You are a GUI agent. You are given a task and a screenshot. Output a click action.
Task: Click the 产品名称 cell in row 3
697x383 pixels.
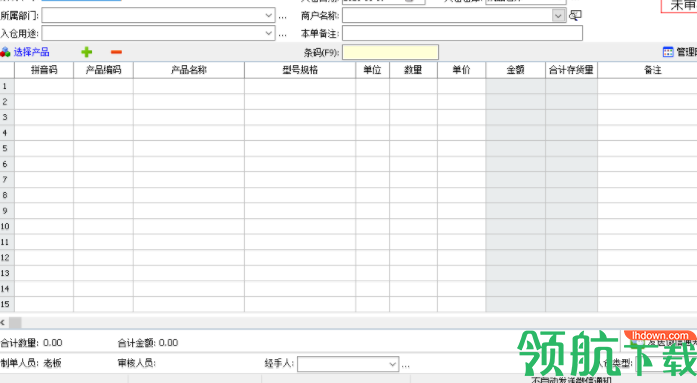point(188,117)
